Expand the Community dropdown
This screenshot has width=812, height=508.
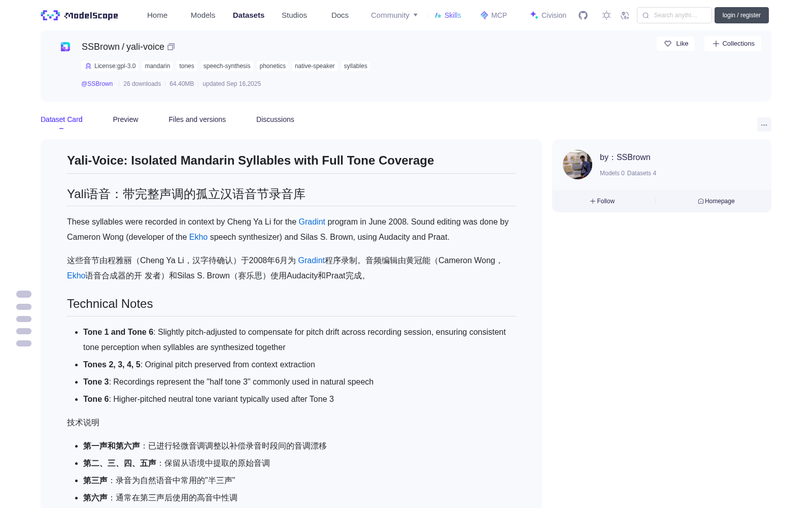394,15
